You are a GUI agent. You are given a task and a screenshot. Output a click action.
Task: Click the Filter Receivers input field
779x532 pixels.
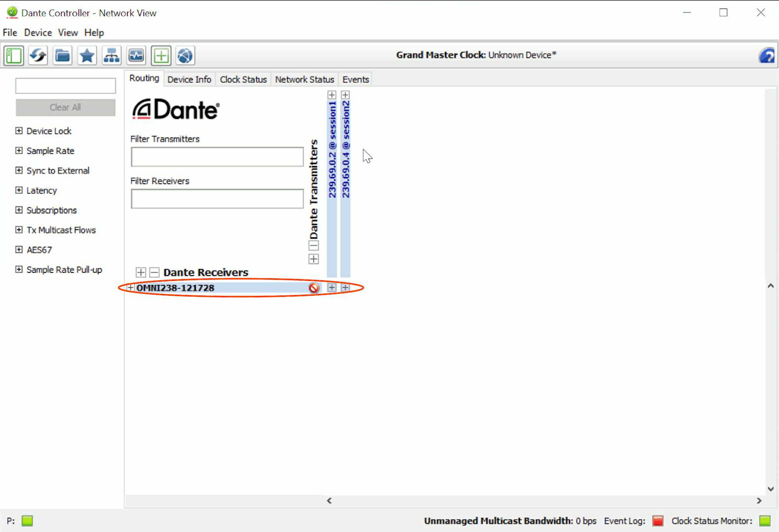(217, 199)
